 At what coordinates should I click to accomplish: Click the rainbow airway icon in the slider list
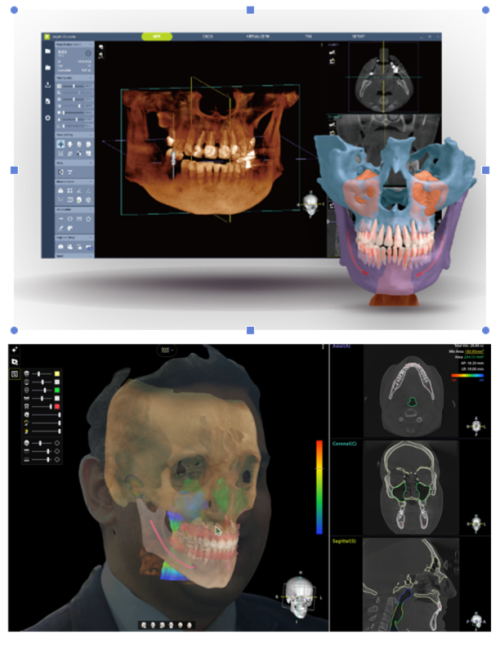click(x=26, y=422)
